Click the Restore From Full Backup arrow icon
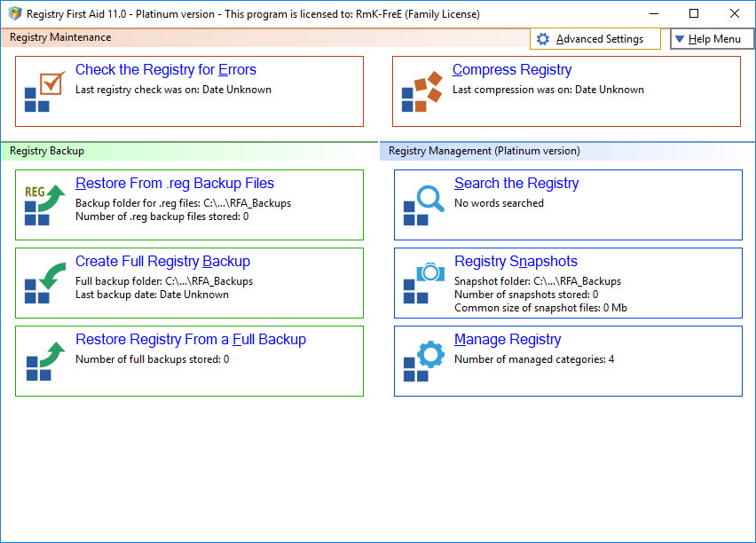Image resolution: width=756 pixels, height=543 pixels. pos(44,361)
